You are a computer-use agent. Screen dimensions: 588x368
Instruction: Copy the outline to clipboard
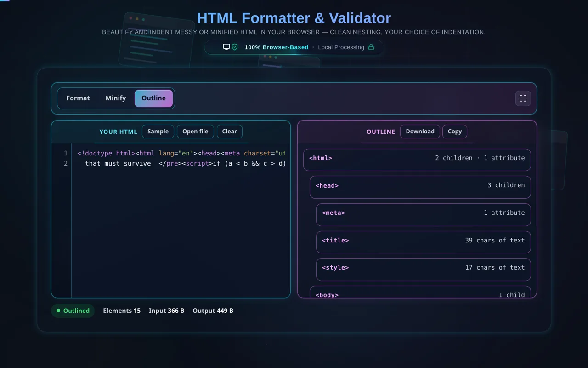pyautogui.click(x=455, y=132)
